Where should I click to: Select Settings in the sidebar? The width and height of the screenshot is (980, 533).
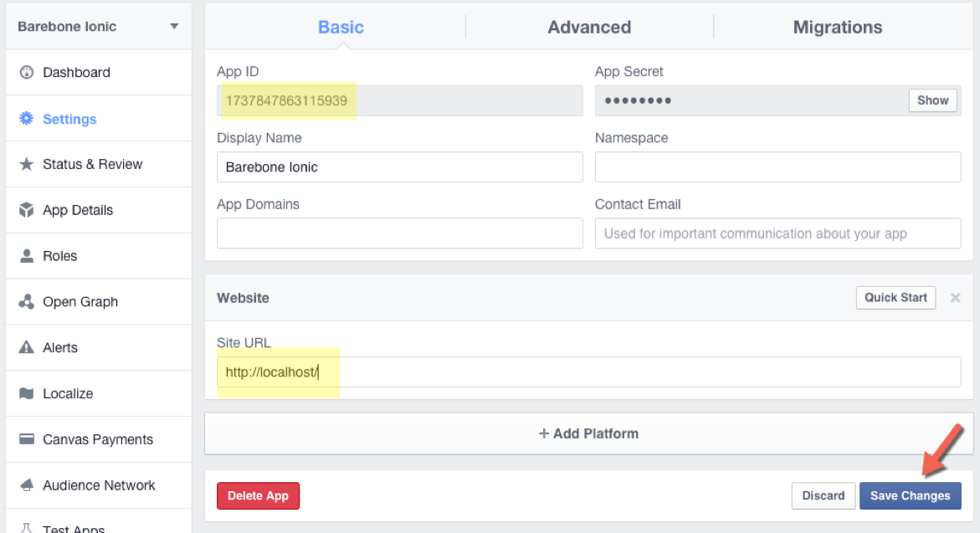click(99, 118)
